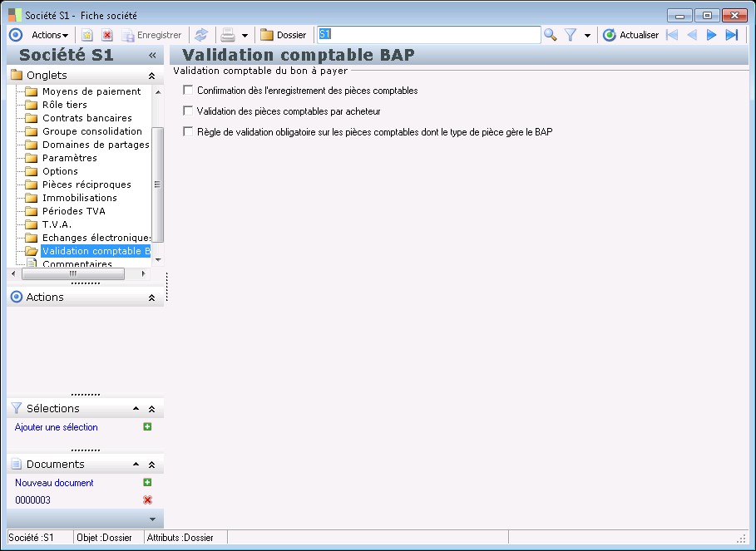The image size is (756, 551).
Task: Collapse the Onglets panel section
Action: coord(151,76)
